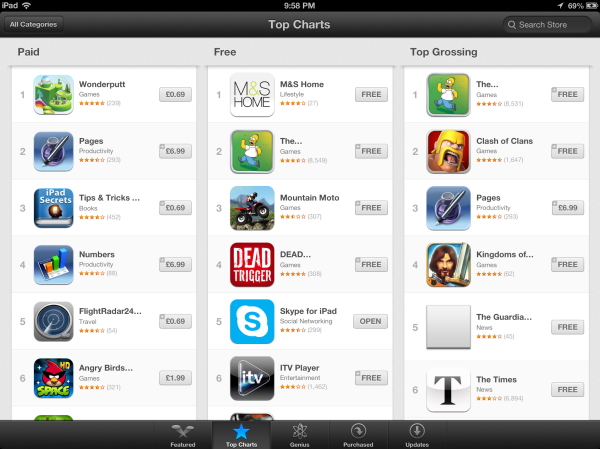This screenshot has width=600, height=449.
Task: Open the Purchased tab
Action: coord(358,435)
